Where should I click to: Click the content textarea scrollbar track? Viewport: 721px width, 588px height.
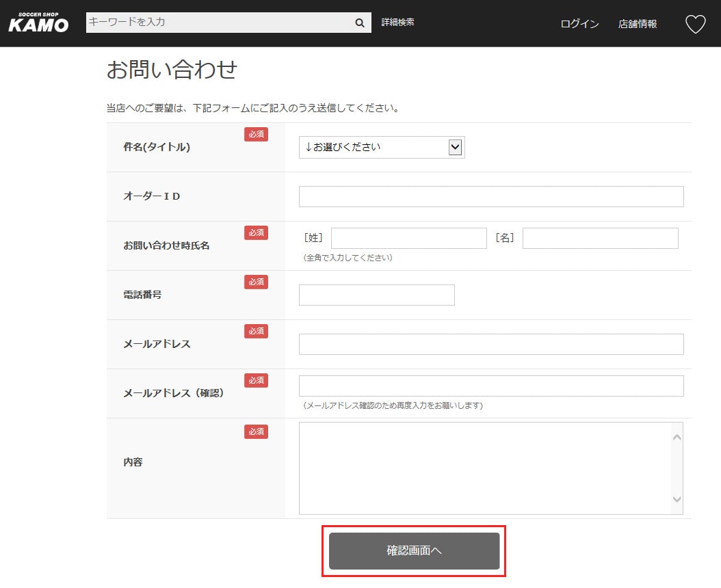tap(677, 468)
